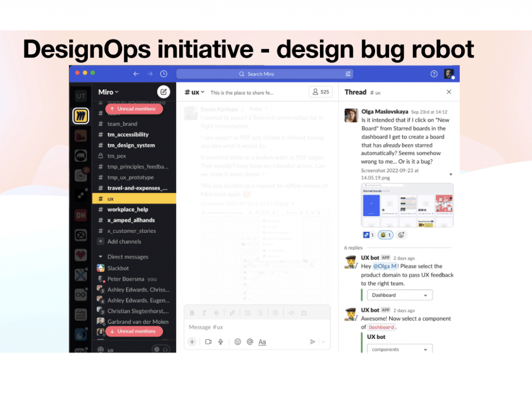The width and height of the screenshot is (532, 394).
Task: Open the Miro workspace menu
Action: [x=108, y=92]
